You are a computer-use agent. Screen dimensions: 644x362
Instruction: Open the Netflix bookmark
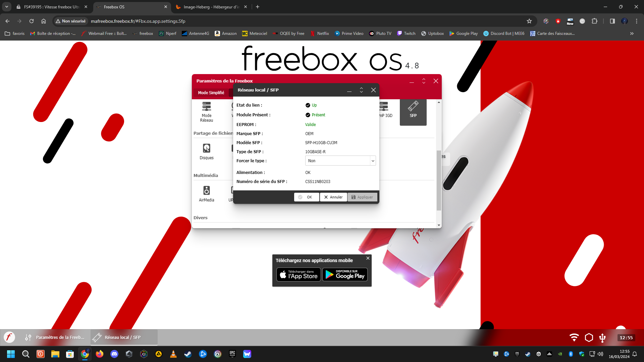tap(319, 34)
